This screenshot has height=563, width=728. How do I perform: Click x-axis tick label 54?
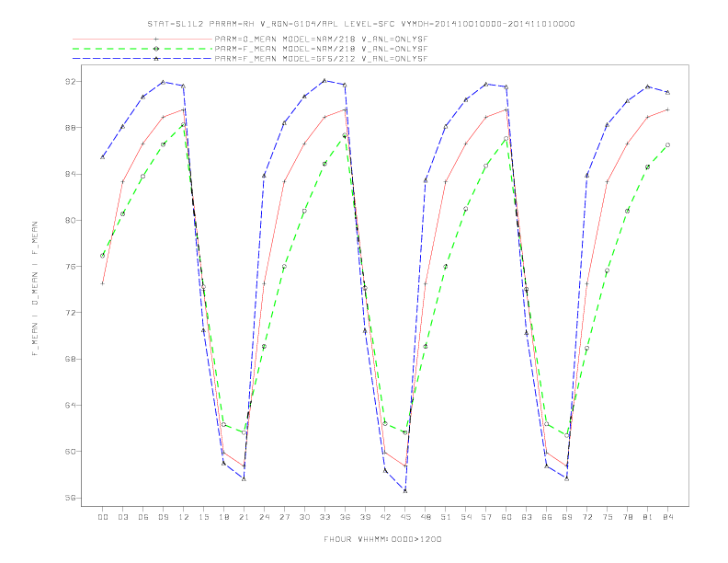pos(466,517)
